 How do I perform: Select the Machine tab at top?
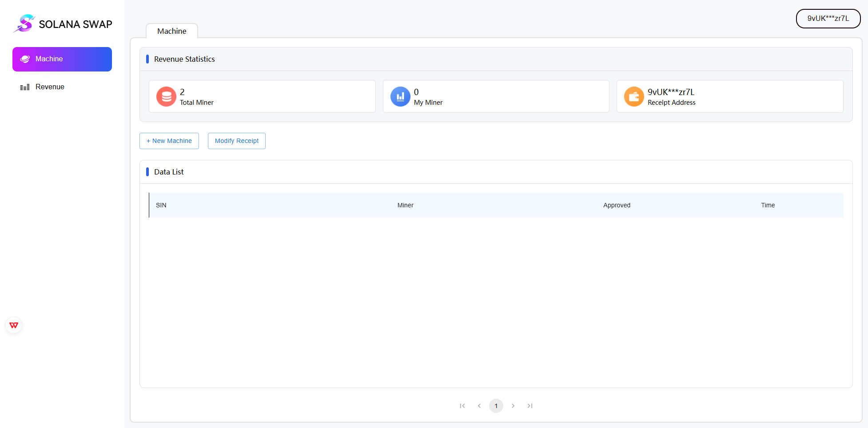click(172, 31)
